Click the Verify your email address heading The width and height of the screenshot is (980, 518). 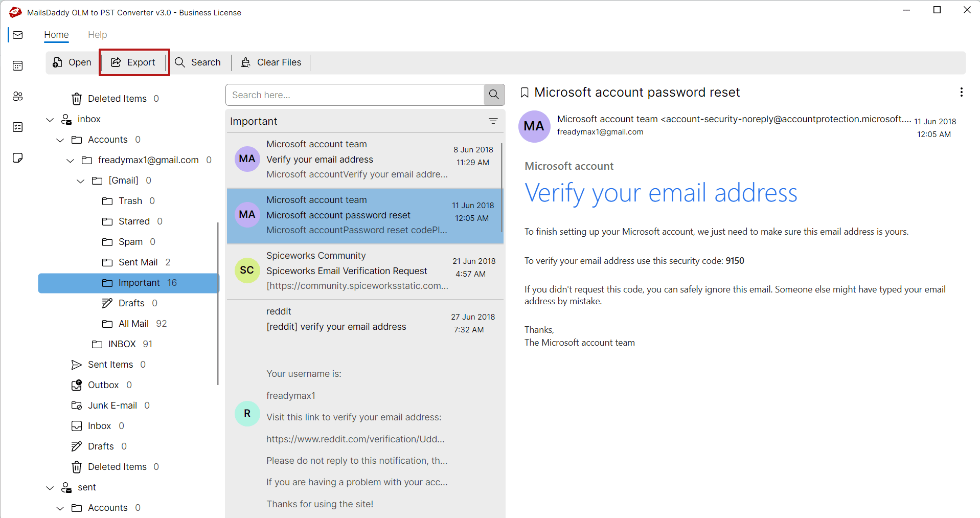(x=660, y=193)
